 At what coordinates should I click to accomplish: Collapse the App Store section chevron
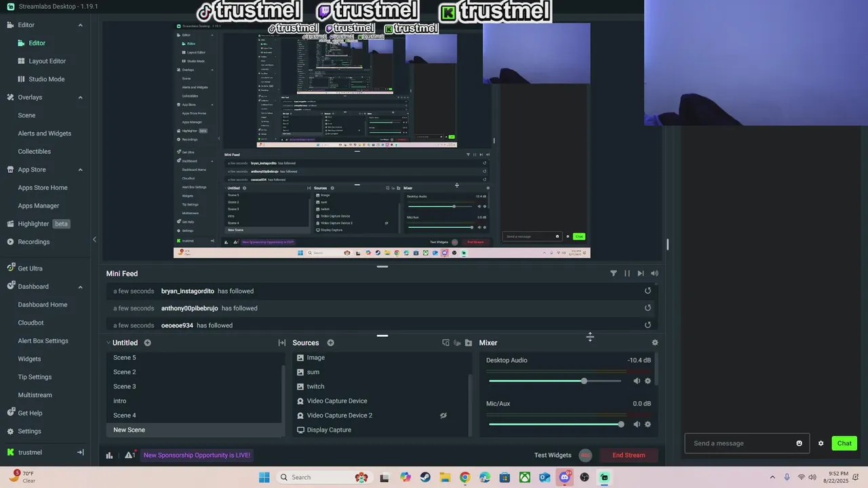[x=80, y=169]
